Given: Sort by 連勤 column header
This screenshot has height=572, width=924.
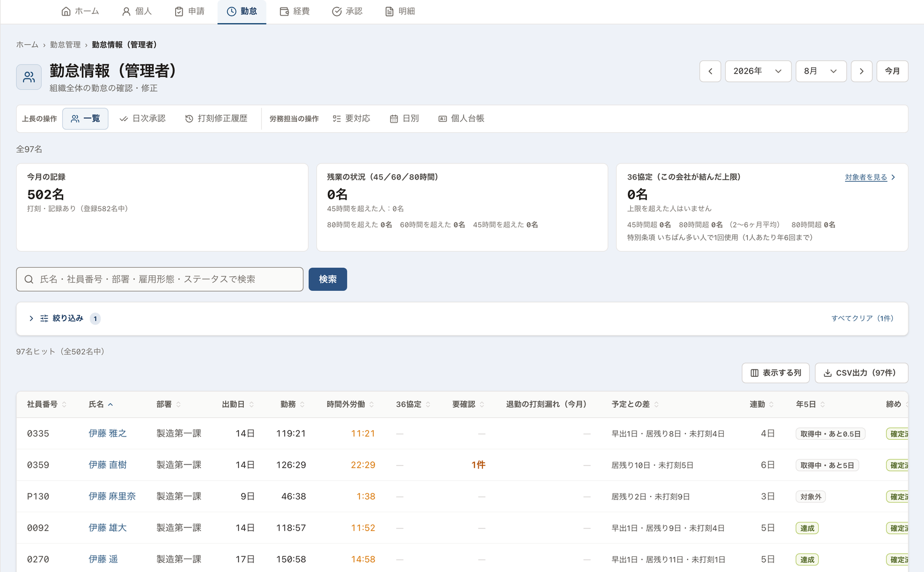Looking at the screenshot, I should pos(762,404).
